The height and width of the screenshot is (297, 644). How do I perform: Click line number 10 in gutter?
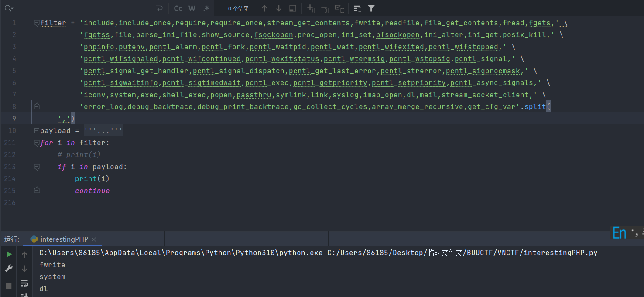pyautogui.click(x=12, y=130)
